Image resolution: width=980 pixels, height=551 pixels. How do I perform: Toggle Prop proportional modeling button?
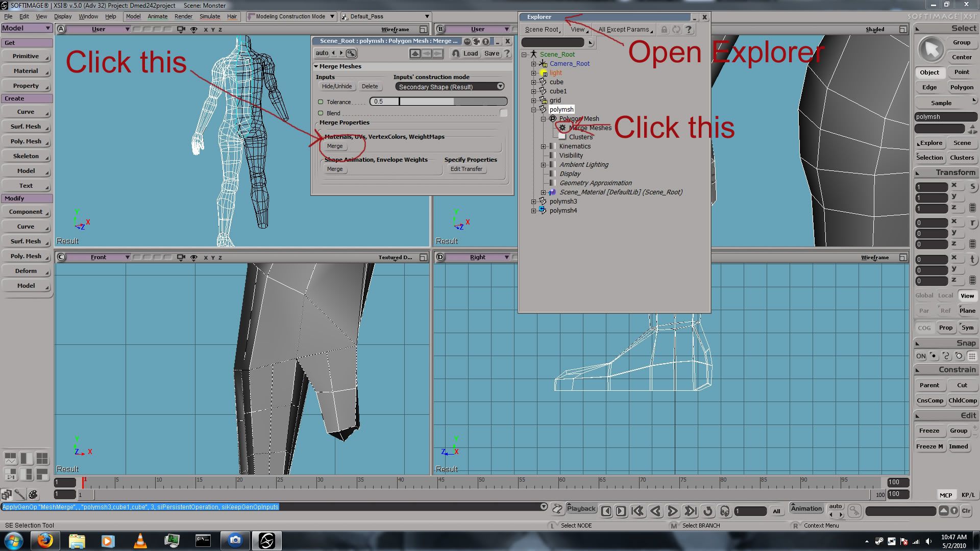pos(946,328)
